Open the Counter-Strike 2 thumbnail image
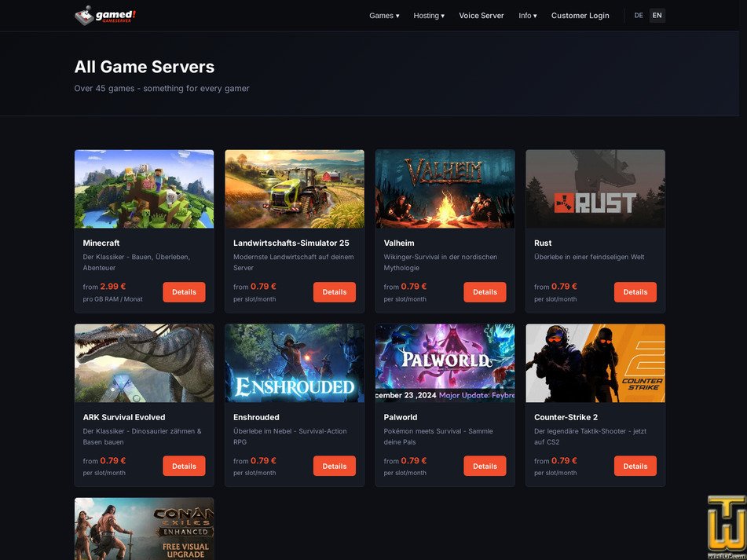The height and width of the screenshot is (560, 747). 595,364
